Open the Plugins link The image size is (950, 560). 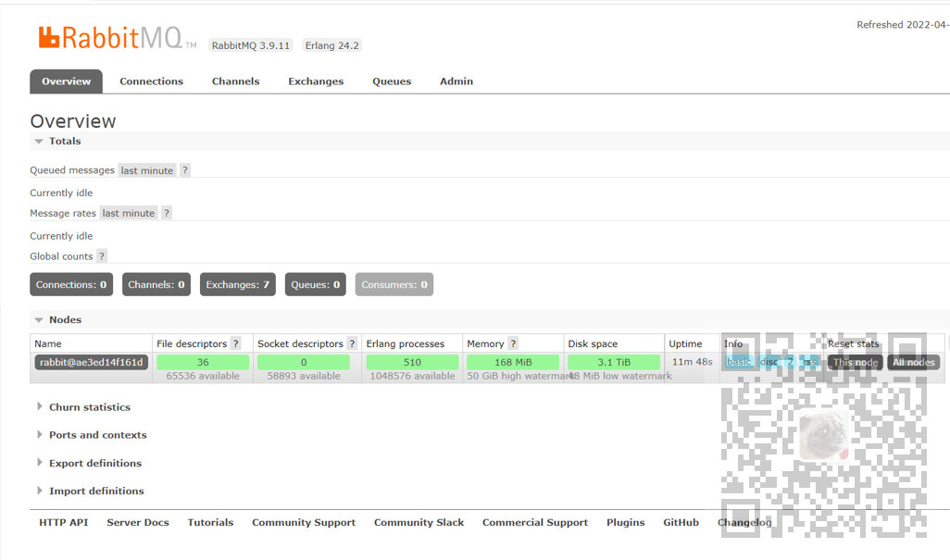pyautogui.click(x=625, y=522)
